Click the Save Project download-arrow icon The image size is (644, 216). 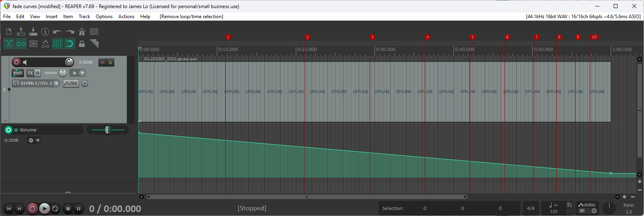(33, 32)
